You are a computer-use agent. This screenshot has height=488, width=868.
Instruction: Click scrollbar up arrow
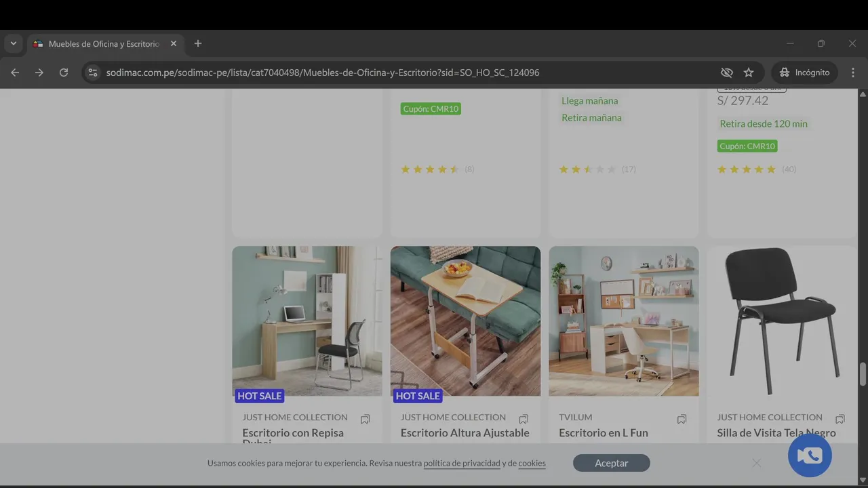tap(863, 94)
